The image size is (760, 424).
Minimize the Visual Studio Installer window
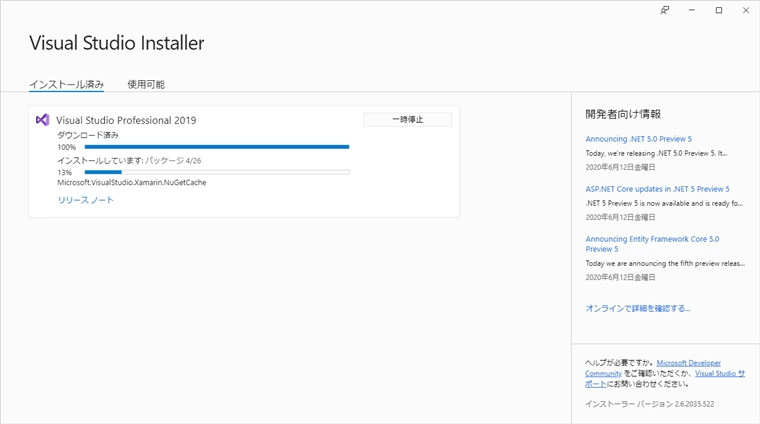(692, 10)
